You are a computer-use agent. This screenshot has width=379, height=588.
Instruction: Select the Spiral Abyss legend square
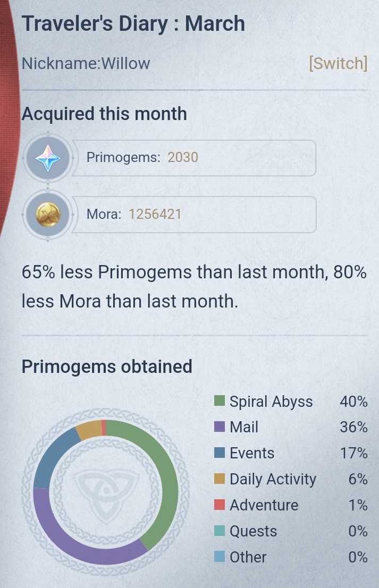[219, 401]
